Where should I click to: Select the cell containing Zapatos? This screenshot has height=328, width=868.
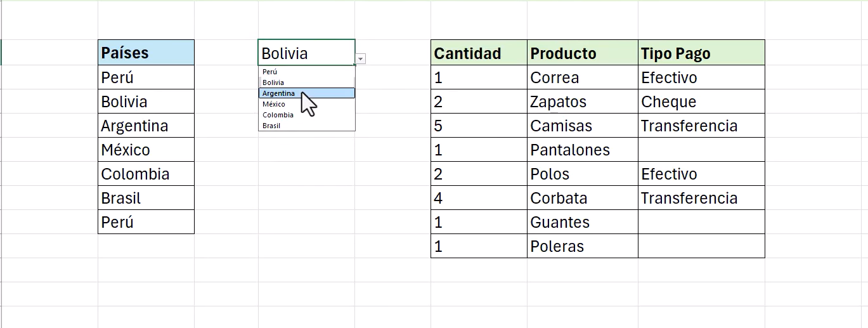click(x=582, y=102)
